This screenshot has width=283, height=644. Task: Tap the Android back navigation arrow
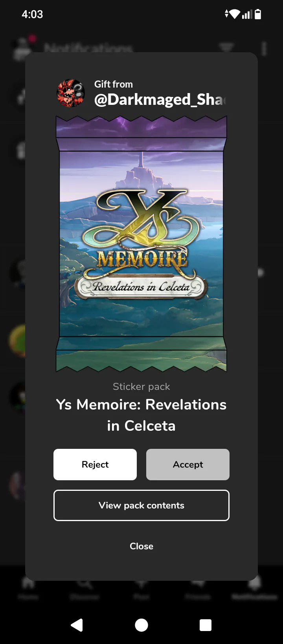click(x=77, y=625)
